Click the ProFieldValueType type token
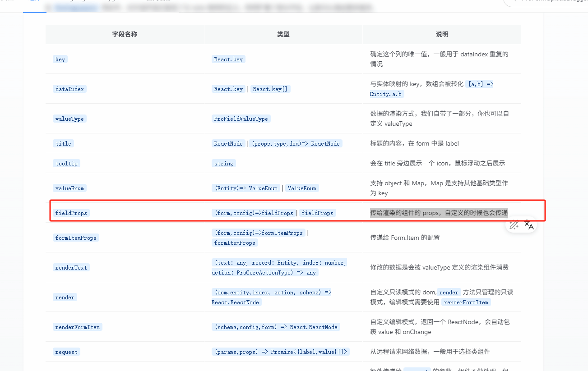588x371 pixels. tap(241, 118)
